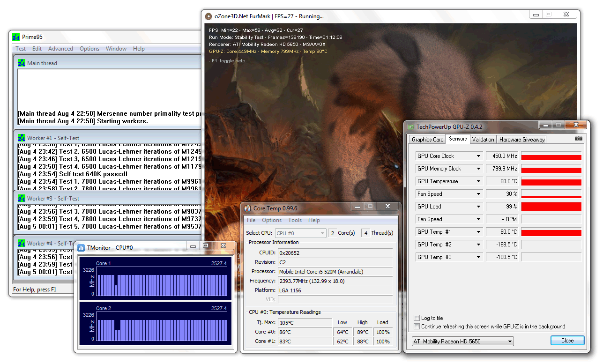The width and height of the screenshot is (603, 364).
Task: Click the Processor field in Core Temp
Action: point(335,272)
